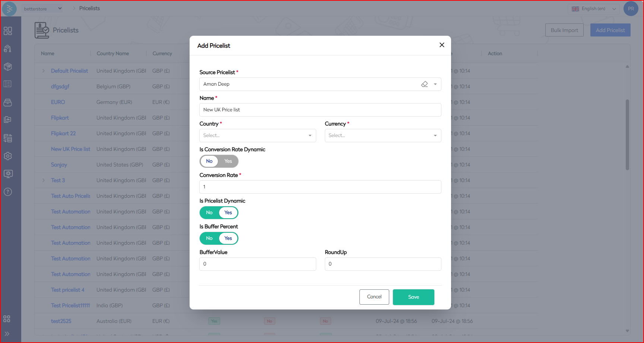The width and height of the screenshot is (644, 343).
Task: Close the Add Pricelist dialog with X
Action: click(442, 45)
